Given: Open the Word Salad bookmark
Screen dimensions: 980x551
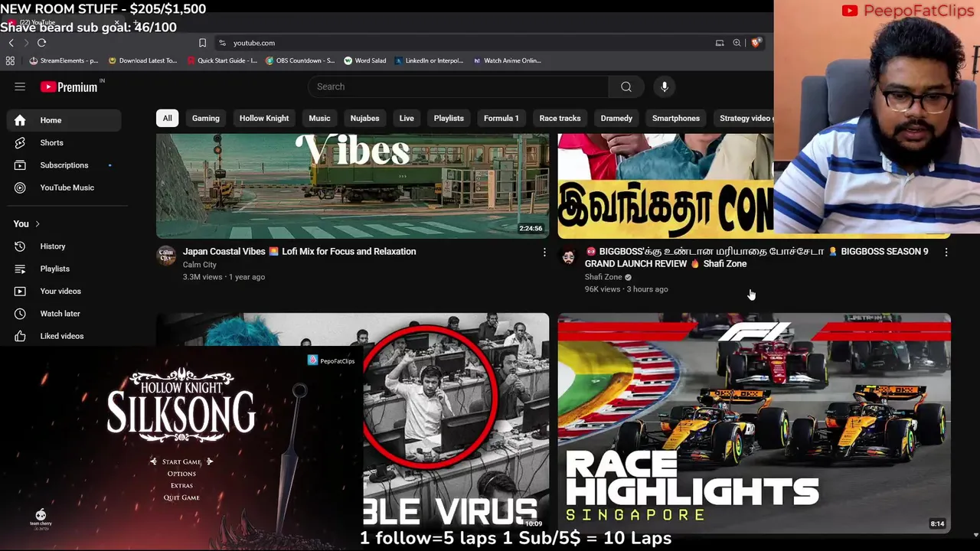Looking at the screenshot, I should pyautogui.click(x=365, y=60).
